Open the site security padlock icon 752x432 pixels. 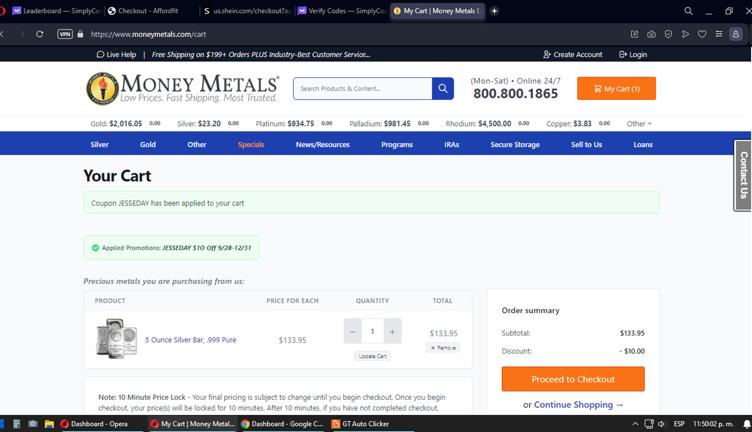pyautogui.click(x=80, y=34)
